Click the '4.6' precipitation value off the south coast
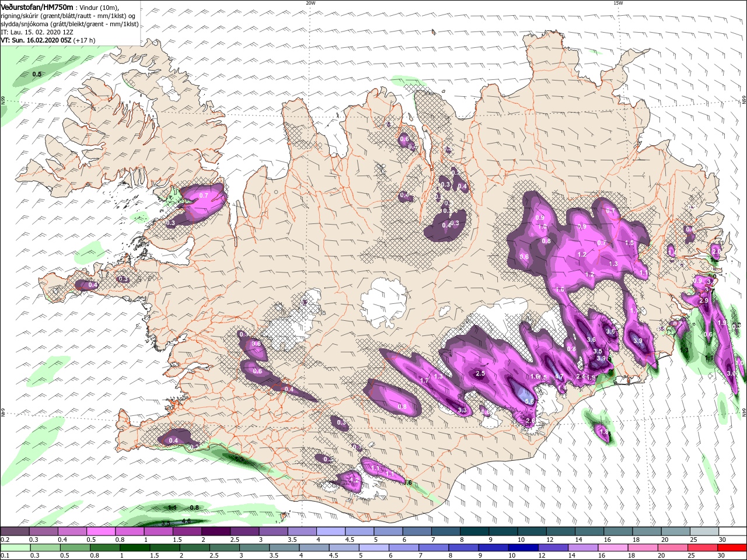Viewport: 747px width, 560px height. coord(187,520)
